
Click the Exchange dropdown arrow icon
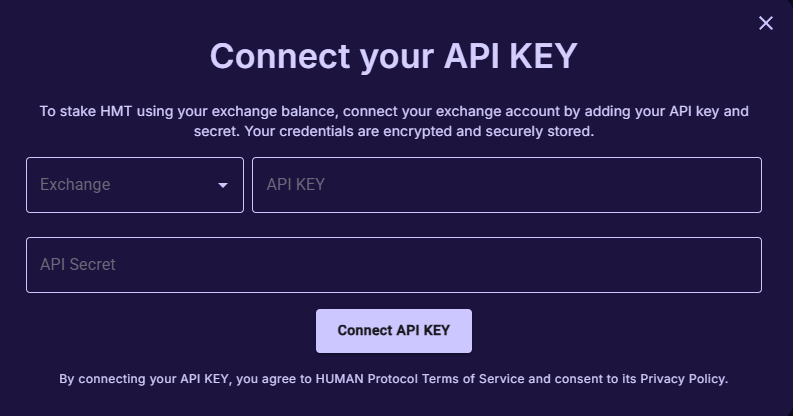point(223,185)
